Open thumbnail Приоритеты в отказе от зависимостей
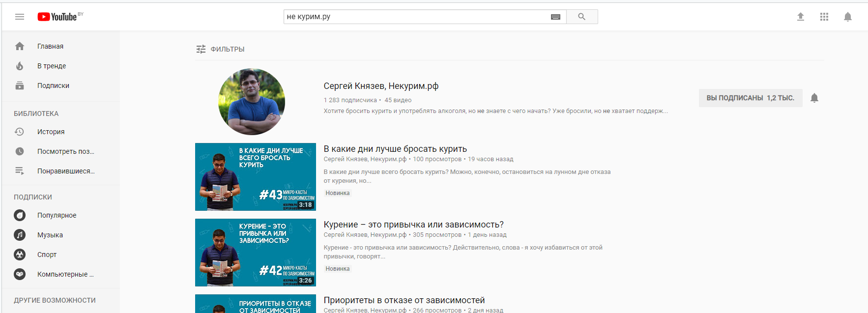 coord(256,304)
